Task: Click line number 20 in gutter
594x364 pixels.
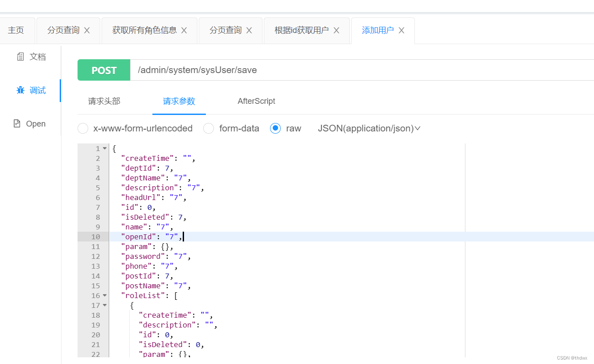Action: (x=96, y=335)
